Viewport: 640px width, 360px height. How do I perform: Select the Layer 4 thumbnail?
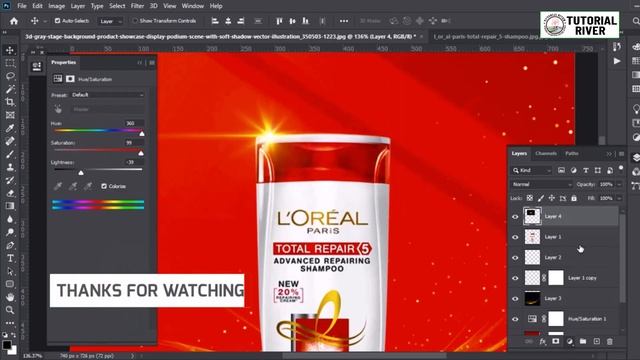pyautogui.click(x=532, y=216)
